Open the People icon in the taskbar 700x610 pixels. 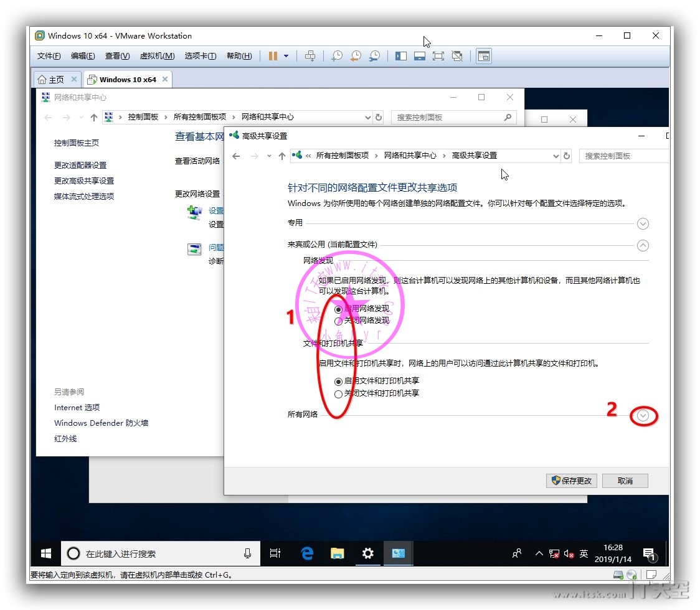click(x=517, y=554)
